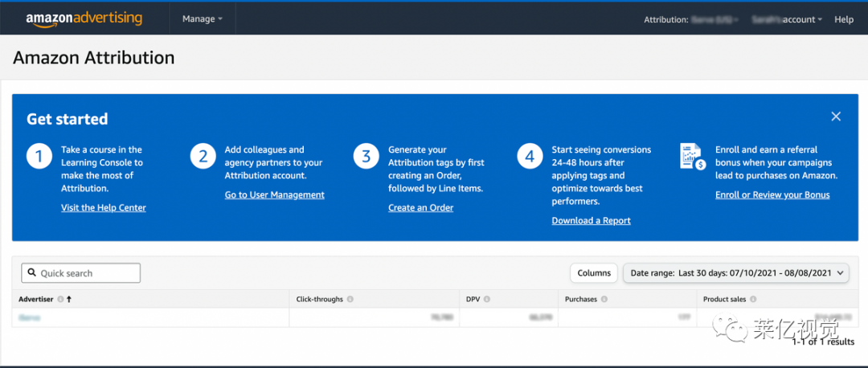
Task: Click the referral bonus report icon
Action: coord(692,157)
